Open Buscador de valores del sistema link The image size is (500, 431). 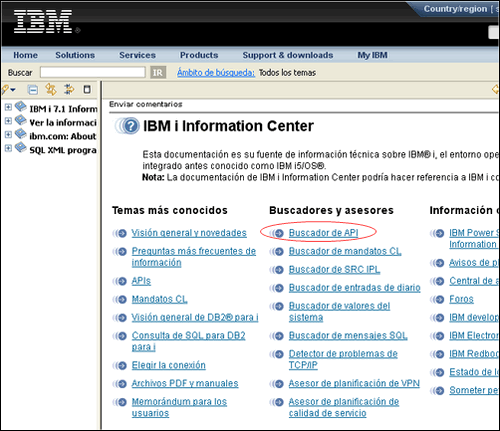tap(339, 311)
